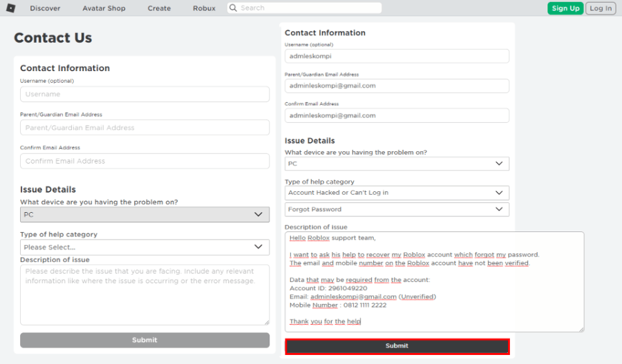Open the Discover menu
The height and width of the screenshot is (364, 622).
click(45, 8)
